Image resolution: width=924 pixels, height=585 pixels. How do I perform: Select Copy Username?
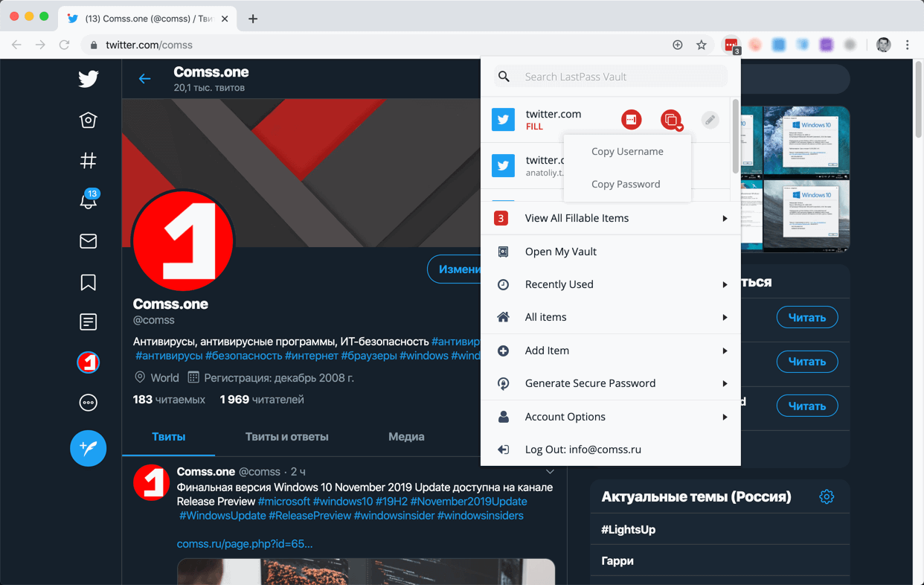pyautogui.click(x=627, y=151)
